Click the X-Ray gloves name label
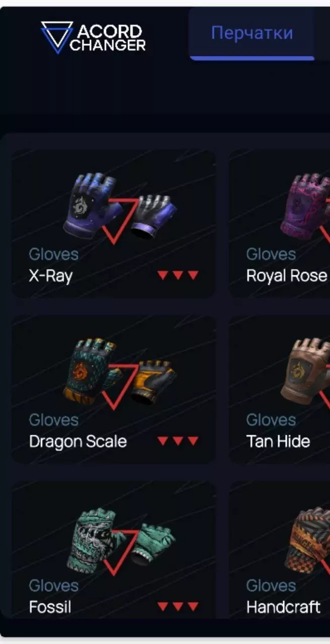Viewport: 330px width, 644px height. tap(50, 276)
